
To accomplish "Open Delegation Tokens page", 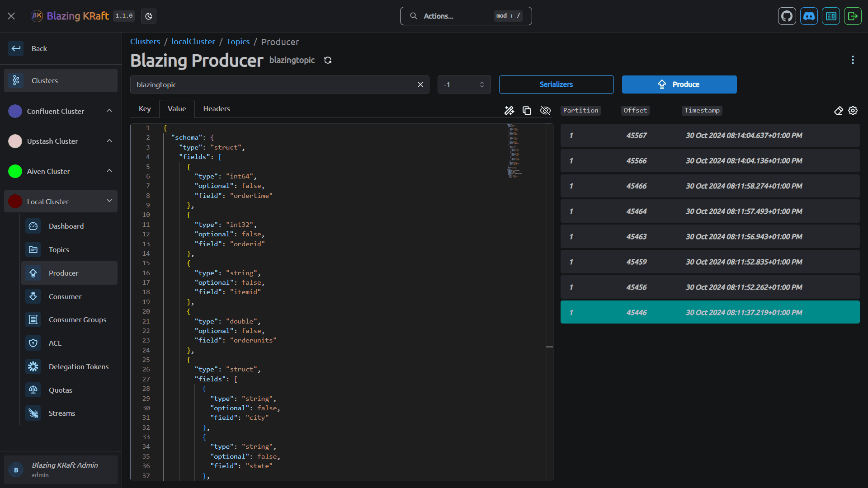I will point(69,366).
